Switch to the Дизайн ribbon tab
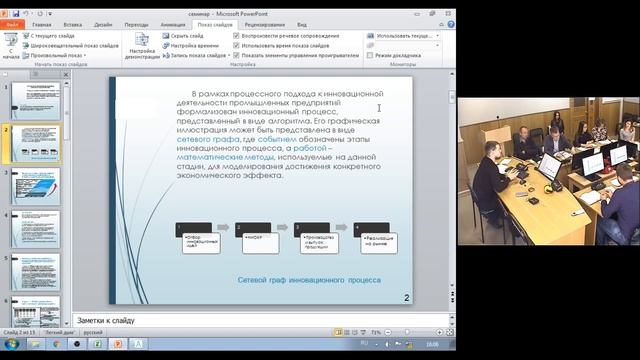This screenshot has height=360, width=640. pos(103,25)
